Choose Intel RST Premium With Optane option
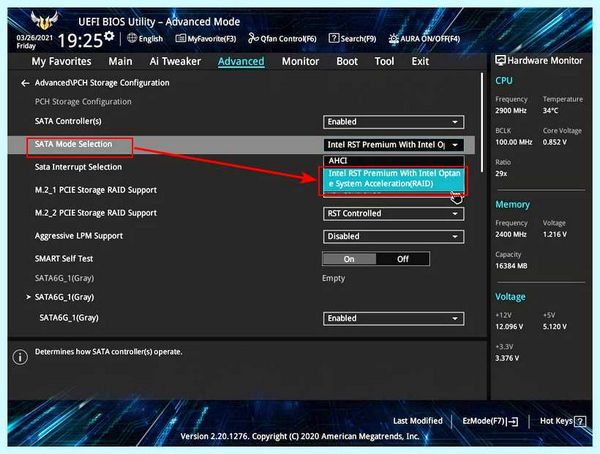 pyautogui.click(x=394, y=178)
